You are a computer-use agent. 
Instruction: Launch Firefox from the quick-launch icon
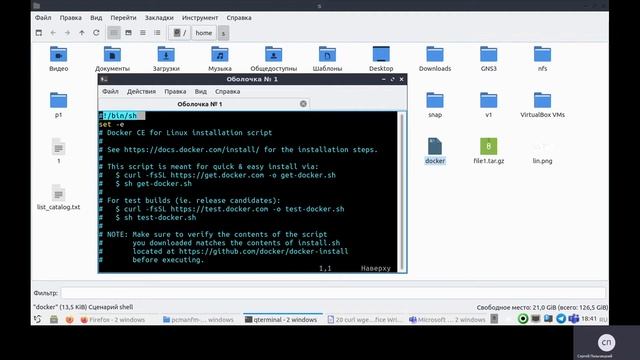pyautogui.click(x=69, y=320)
